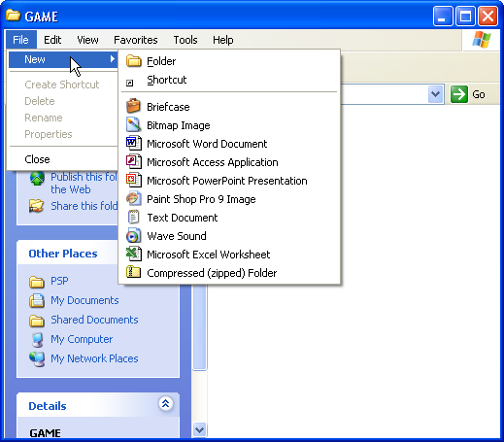
Task: Click the green Go arrow icon
Action: [x=459, y=94]
